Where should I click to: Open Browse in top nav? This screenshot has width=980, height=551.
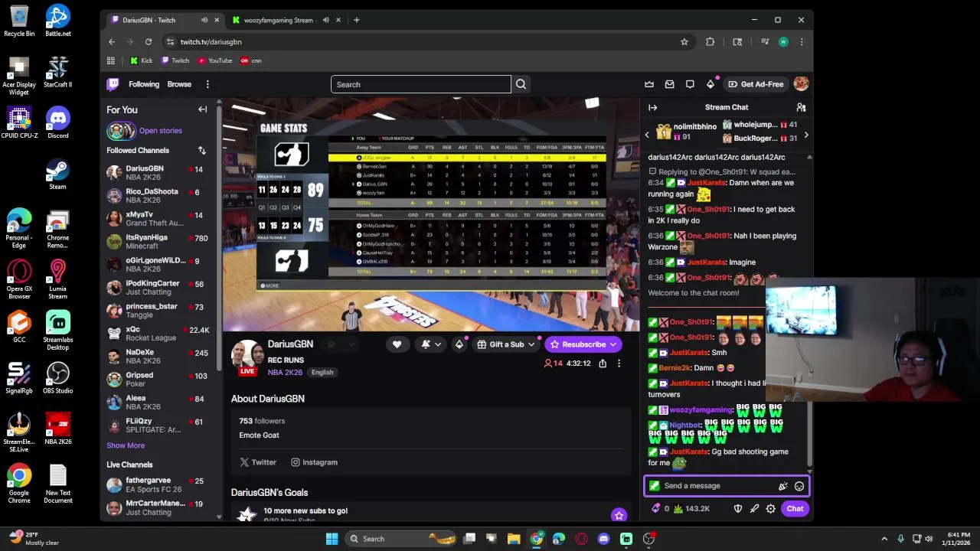tap(179, 84)
